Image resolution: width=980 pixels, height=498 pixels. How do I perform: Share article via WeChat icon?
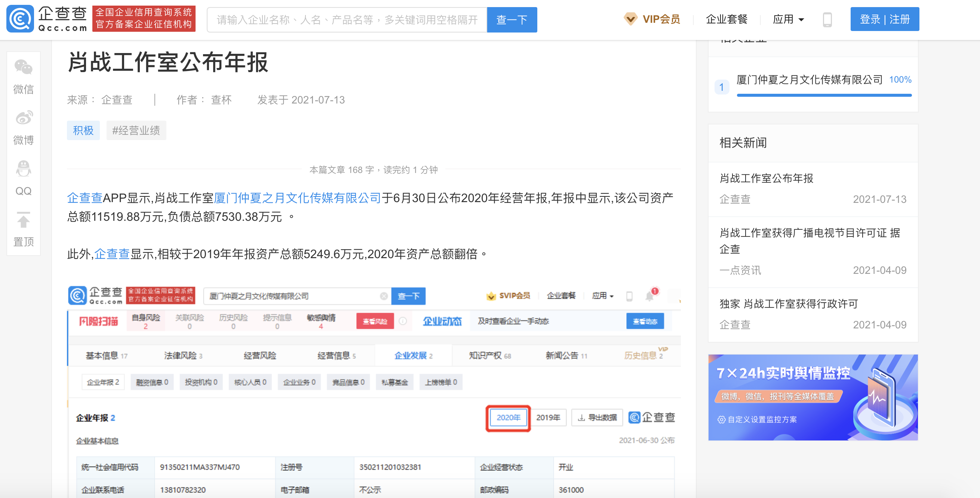click(24, 67)
